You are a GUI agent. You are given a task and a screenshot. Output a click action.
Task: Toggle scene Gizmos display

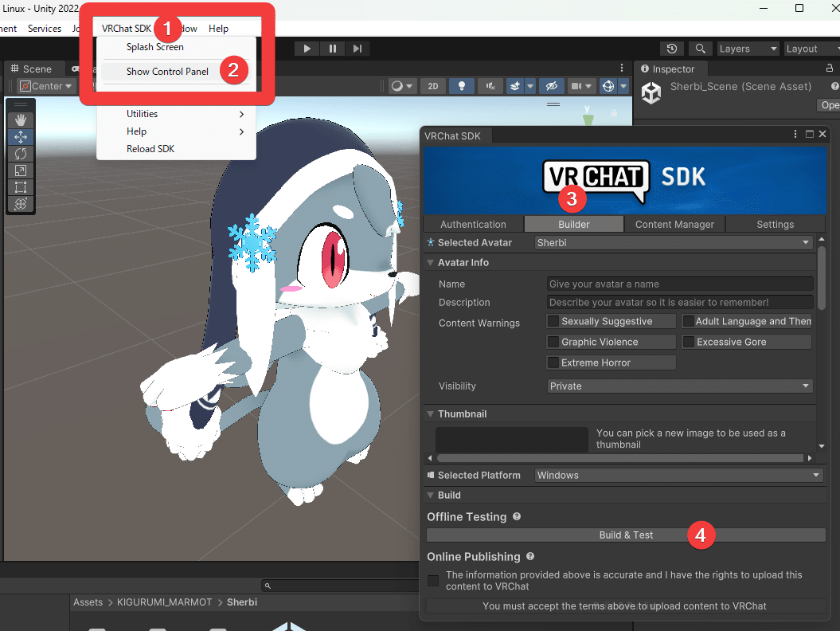[608, 86]
